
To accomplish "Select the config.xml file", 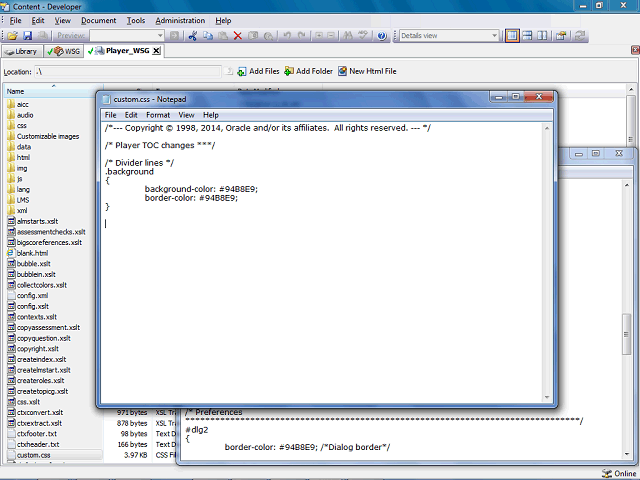I will [x=32, y=296].
